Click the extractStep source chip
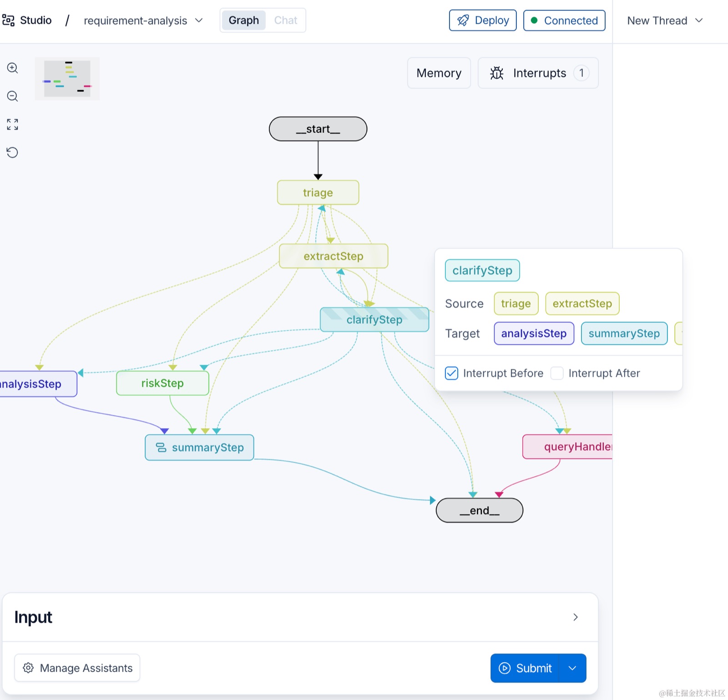 (x=582, y=303)
